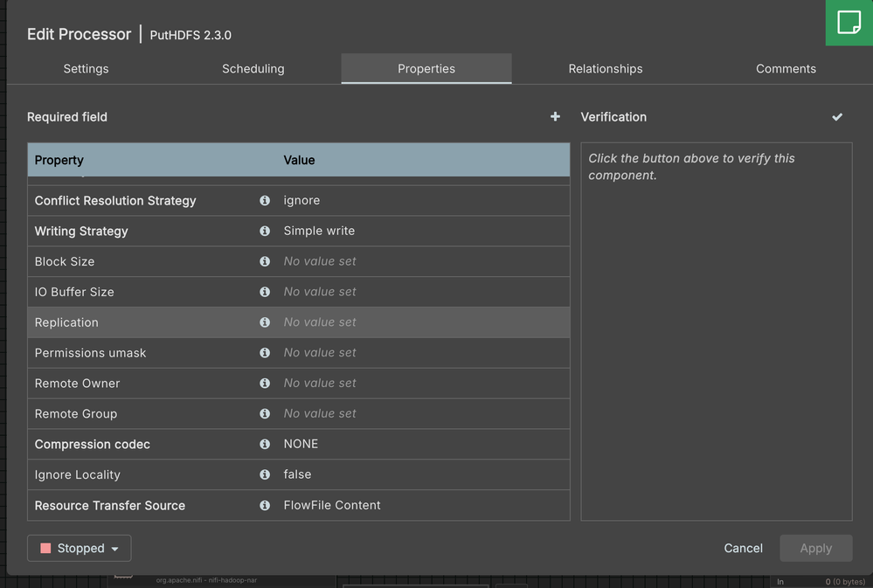Switch to the Scheduling tab
The width and height of the screenshot is (873, 588).
[253, 68]
